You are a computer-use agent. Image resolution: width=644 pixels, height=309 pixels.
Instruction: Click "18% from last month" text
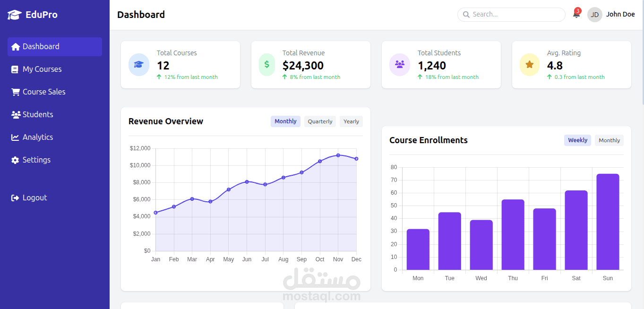(452, 77)
